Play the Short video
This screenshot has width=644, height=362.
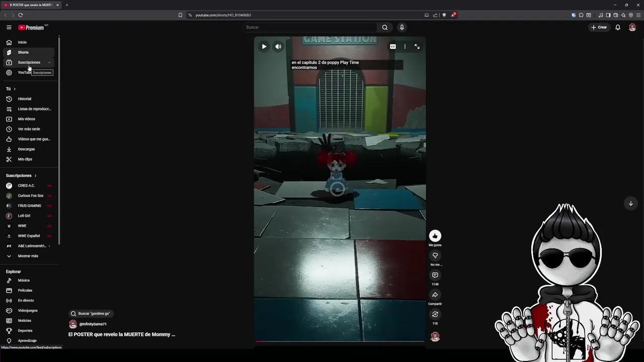264,47
